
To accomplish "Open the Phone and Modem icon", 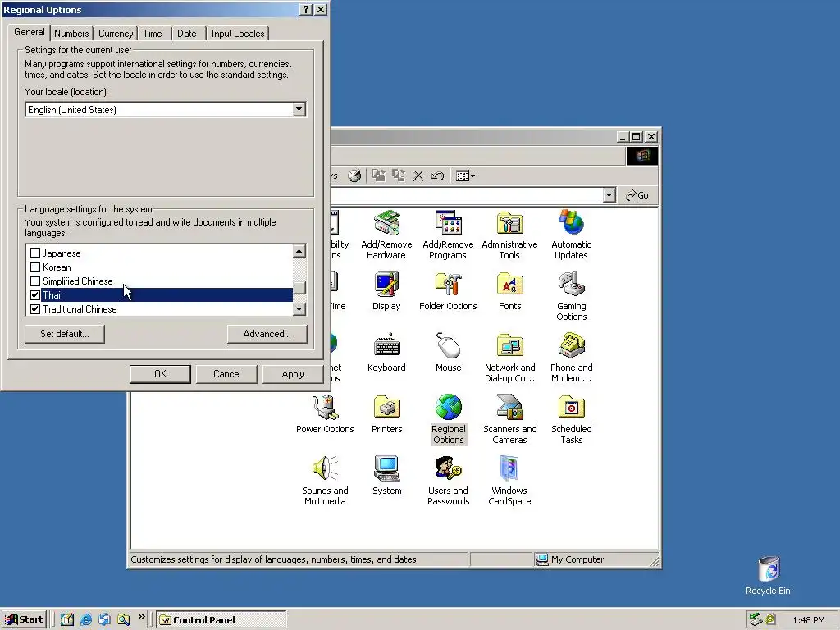I will 571,358.
